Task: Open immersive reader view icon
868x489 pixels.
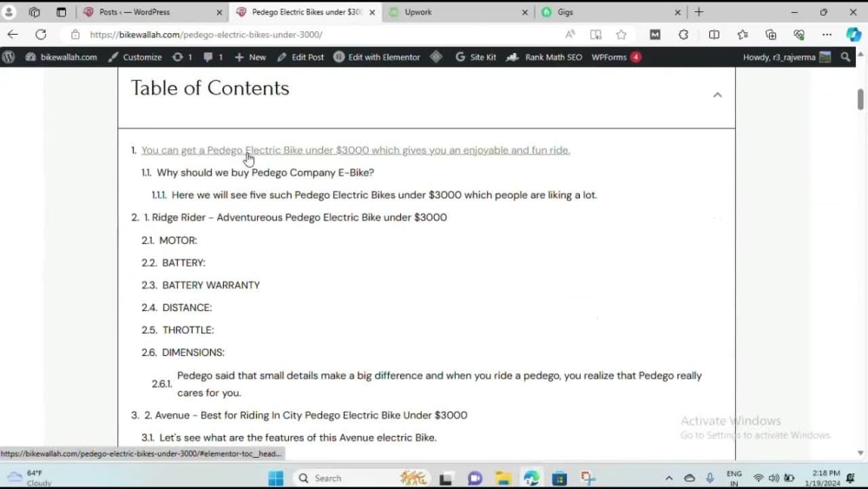Action: point(595,35)
